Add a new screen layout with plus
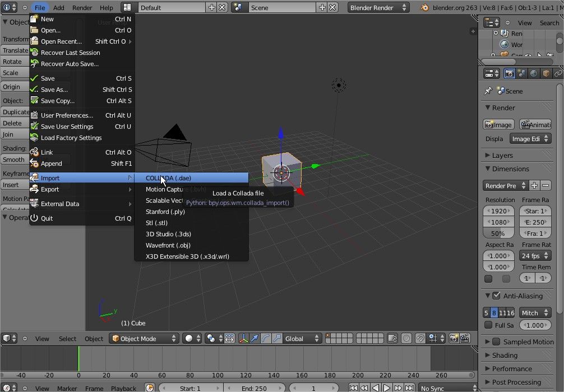The height and width of the screenshot is (392, 564). tap(212, 7)
